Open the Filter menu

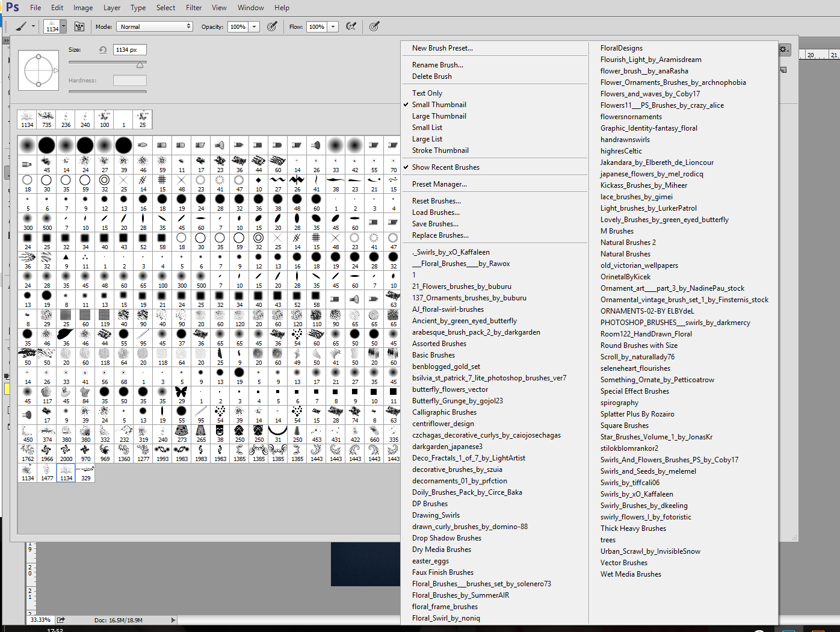pyautogui.click(x=194, y=8)
